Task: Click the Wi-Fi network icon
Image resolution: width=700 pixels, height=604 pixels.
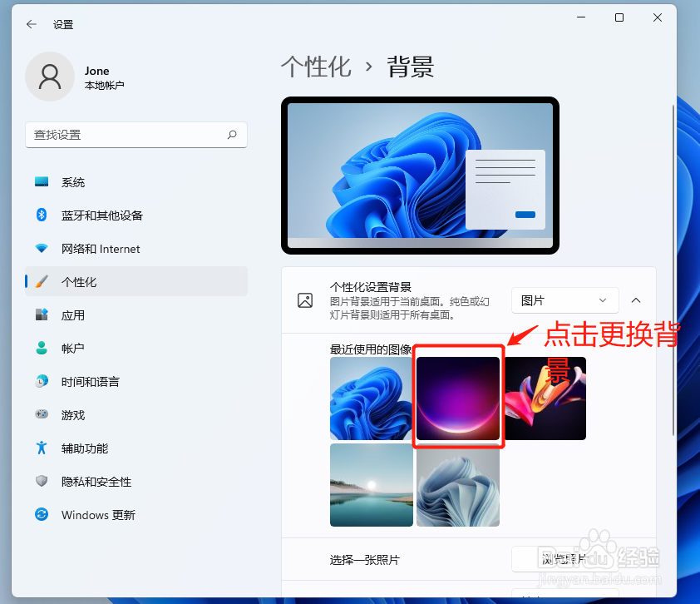Action: [42, 249]
